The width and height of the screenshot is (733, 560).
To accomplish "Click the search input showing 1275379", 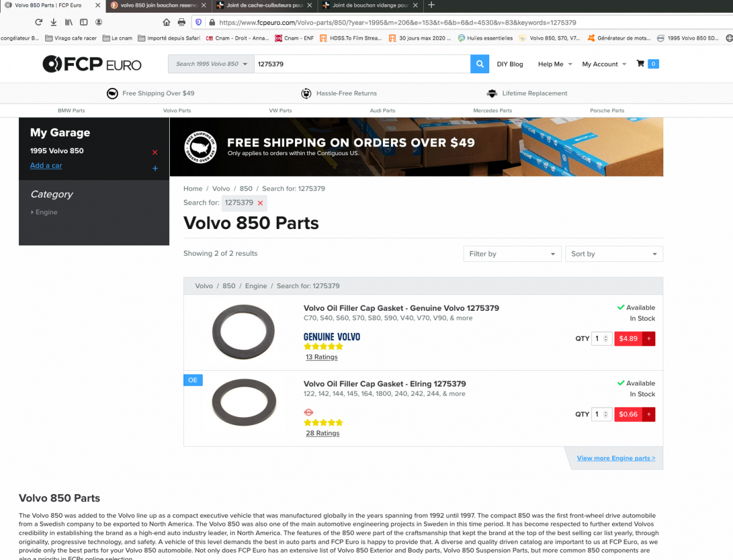I will pyautogui.click(x=360, y=64).
